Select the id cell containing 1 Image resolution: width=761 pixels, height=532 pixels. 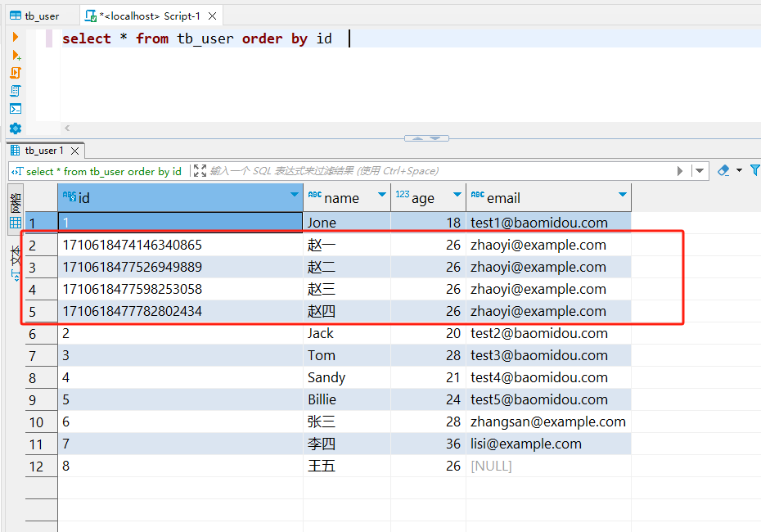click(x=180, y=223)
